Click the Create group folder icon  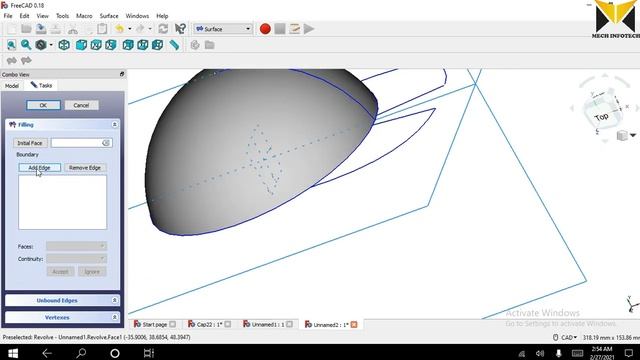(209, 45)
